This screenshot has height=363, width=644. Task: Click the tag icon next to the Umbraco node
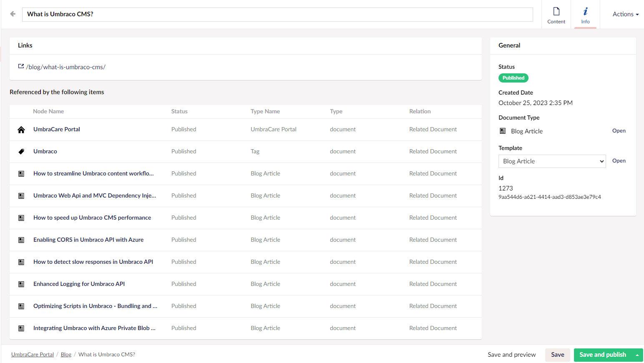coord(21,151)
